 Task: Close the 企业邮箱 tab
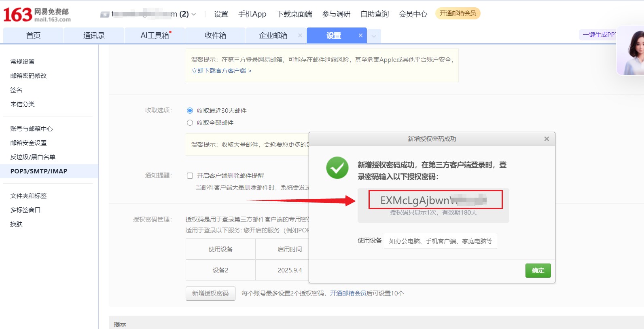[300, 36]
